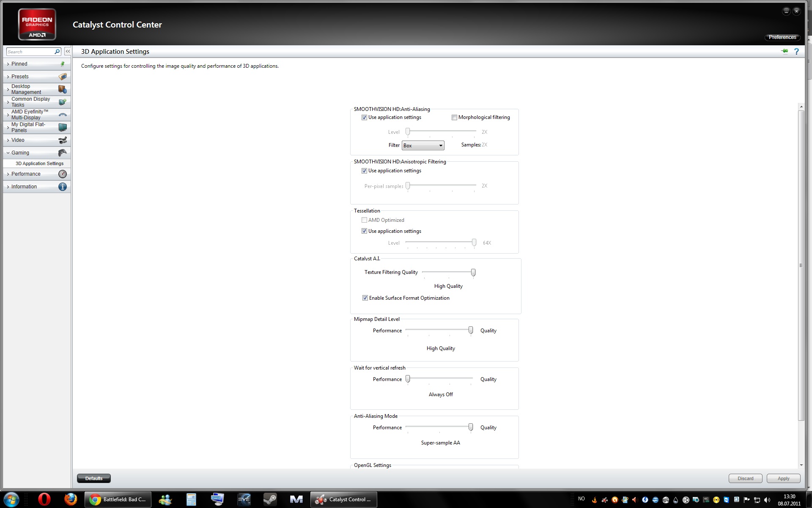Click the search magnifier icon in sidebar
The width and height of the screenshot is (812, 508).
(x=57, y=52)
